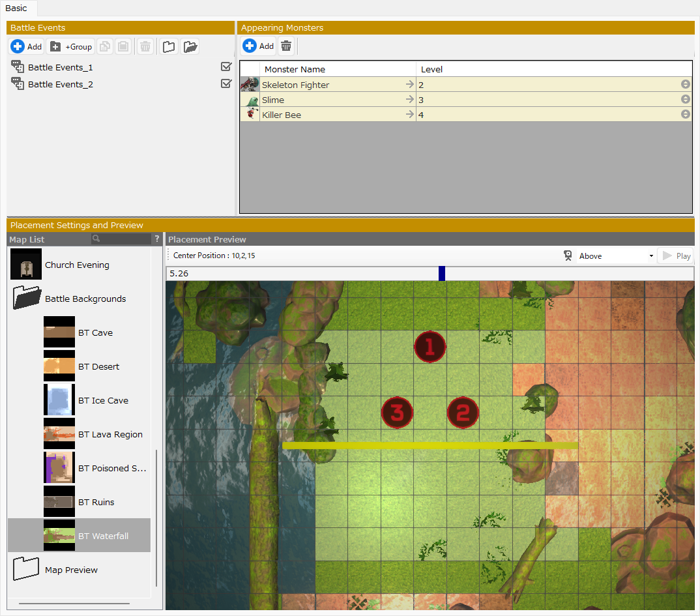This screenshot has width=700, height=616.
Task: Click the closed folder icon in Battle Events toolbar
Action: (169, 47)
